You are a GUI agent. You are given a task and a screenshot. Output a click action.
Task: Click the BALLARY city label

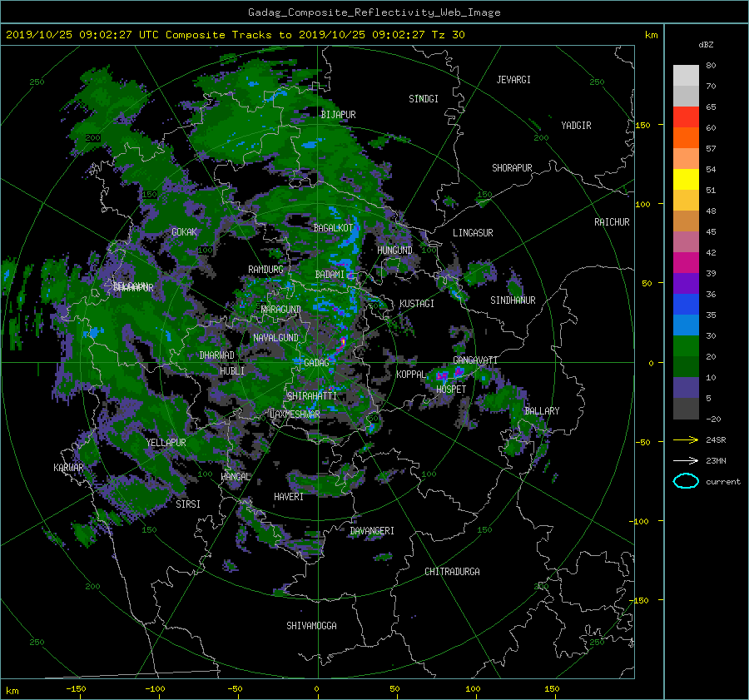(x=542, y=411)
